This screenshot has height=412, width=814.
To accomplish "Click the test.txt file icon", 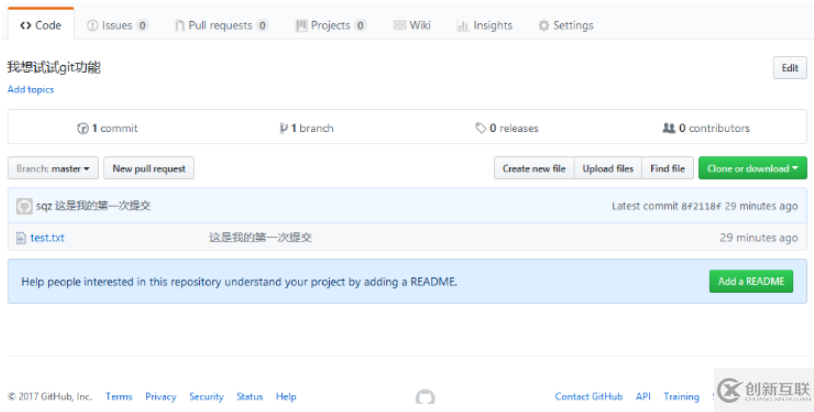I will (x=21, y=238).
